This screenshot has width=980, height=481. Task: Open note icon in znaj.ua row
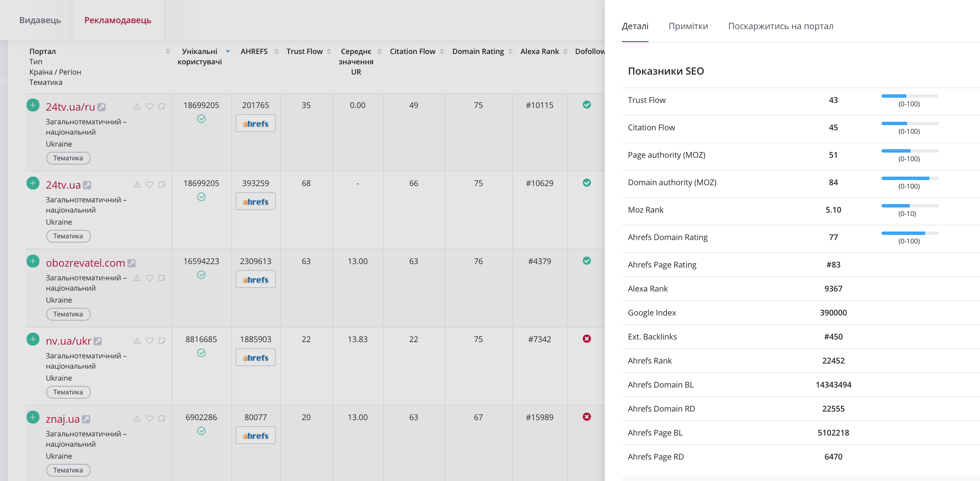(x=162, y=418)
